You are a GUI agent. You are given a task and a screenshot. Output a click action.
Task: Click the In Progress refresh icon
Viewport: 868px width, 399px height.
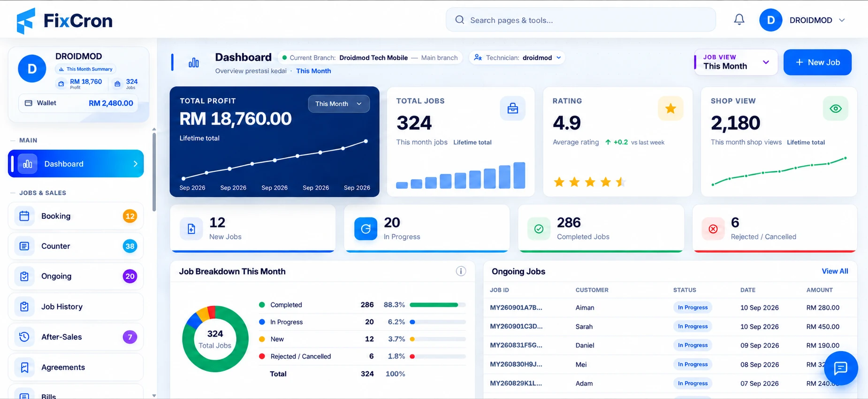(x=365, y=229)
